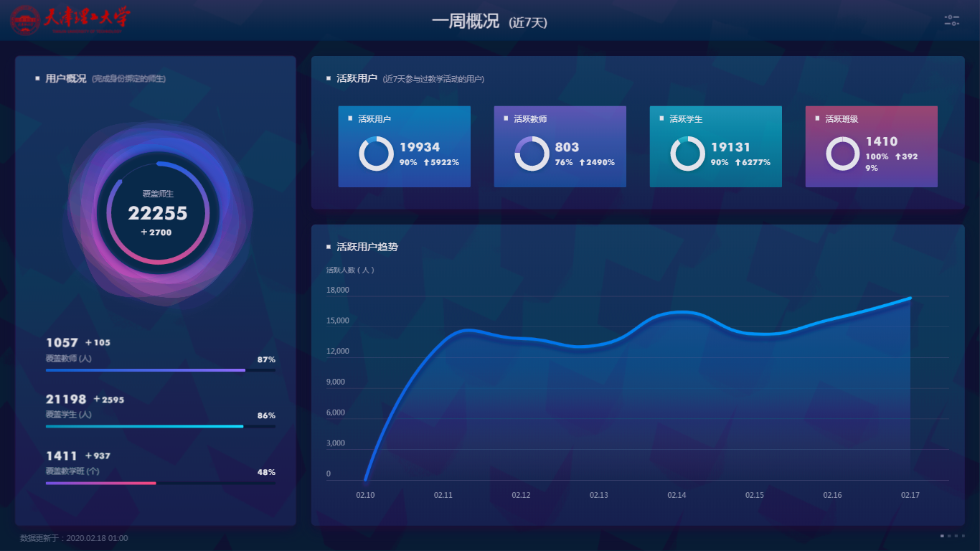Click the 19131 active students number

coord(730,147)
